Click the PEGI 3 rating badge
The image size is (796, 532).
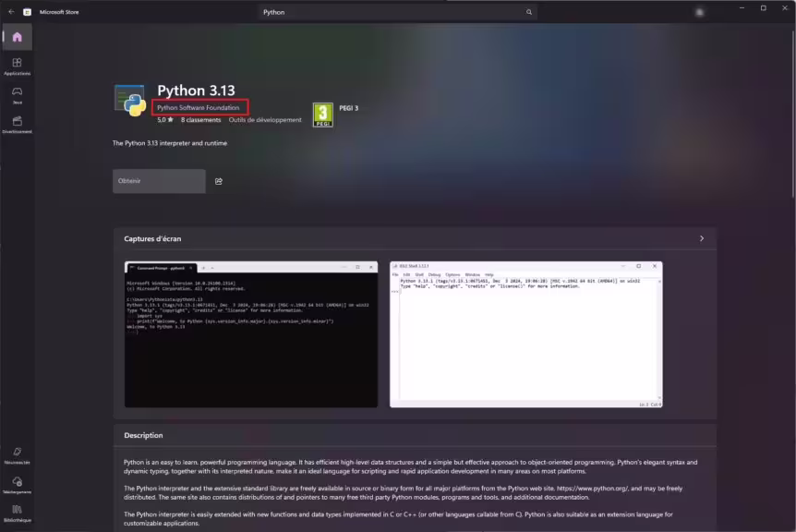coord(322,115)
